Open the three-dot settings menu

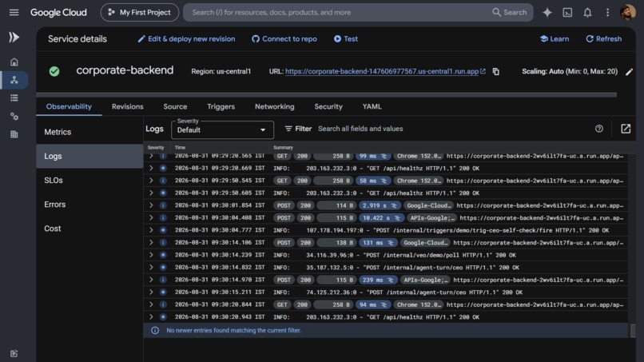pos(607,12)
